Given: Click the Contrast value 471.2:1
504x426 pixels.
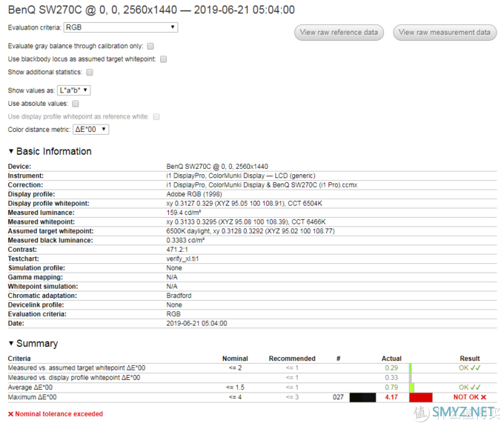Looking at the screenshot, I should point(177,250).
